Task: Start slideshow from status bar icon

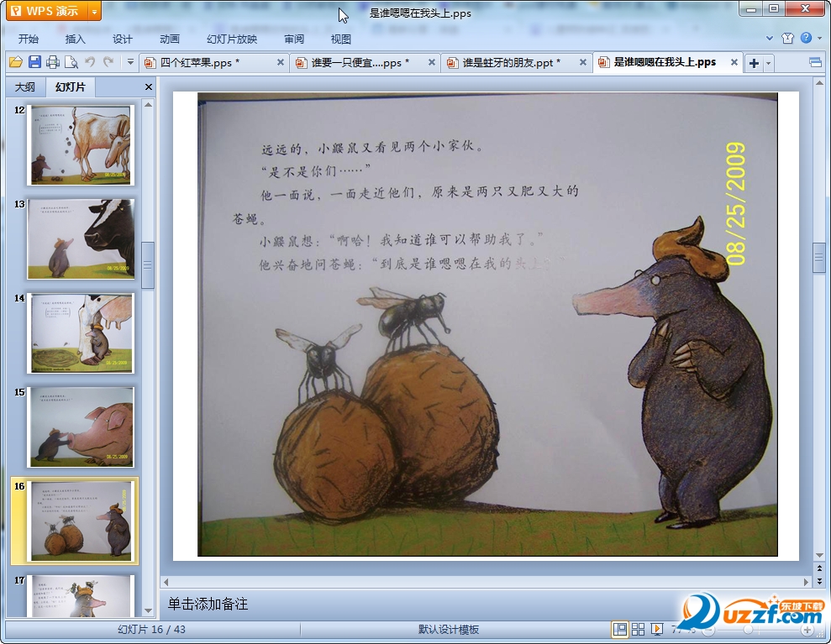Action: pos(656,629)
